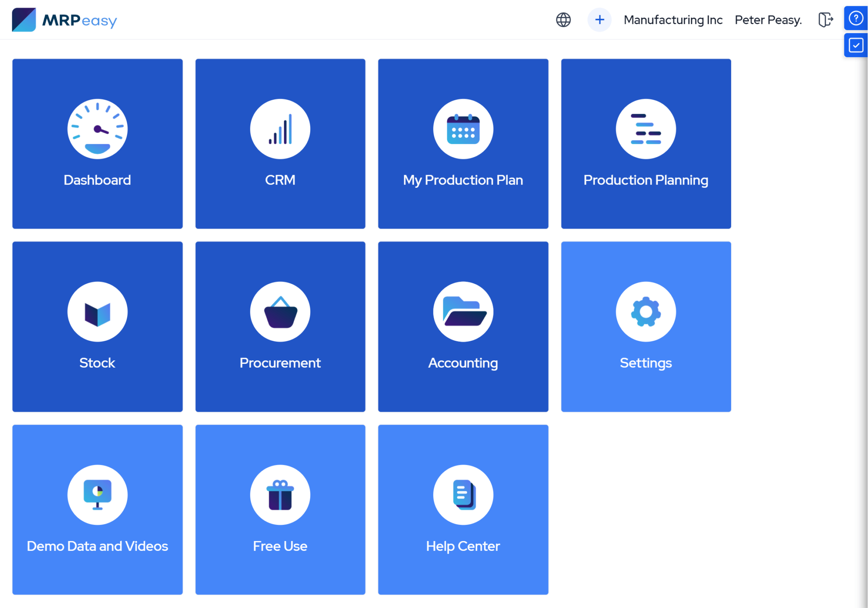Viewport: 868px width, 608px height.
Task: Open the Stock box icon
Action: [97, 312]
